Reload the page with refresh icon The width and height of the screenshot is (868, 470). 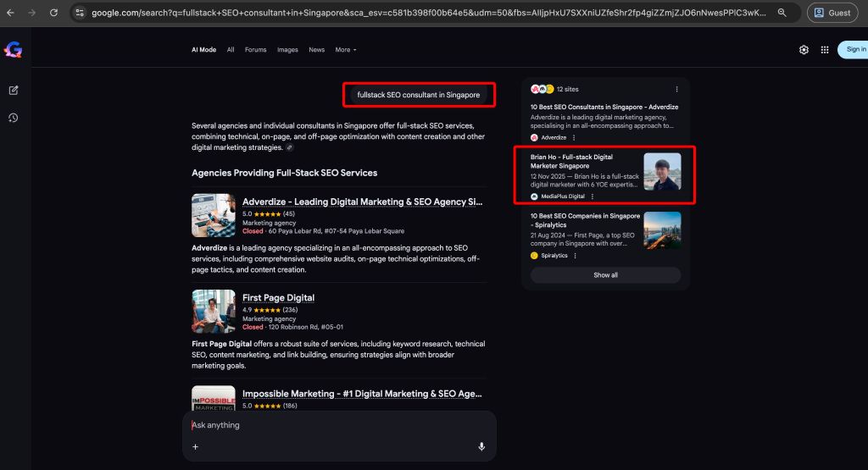coord(53,12)
